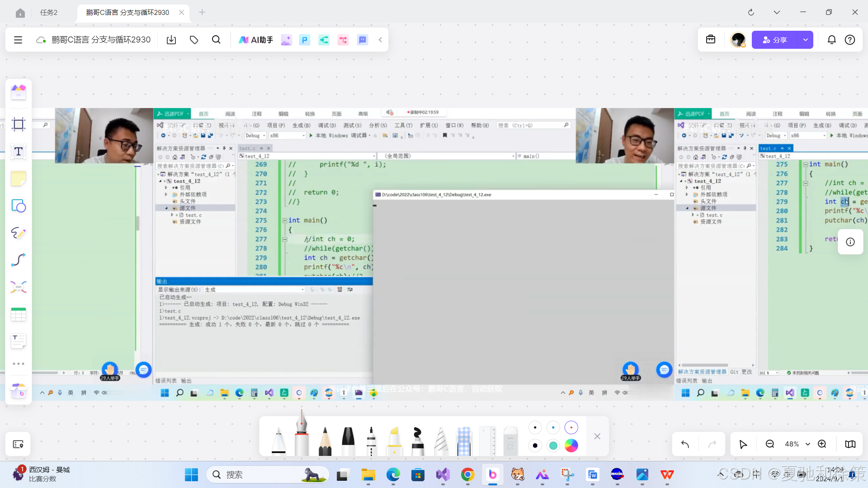This screenshot has height=488, width=868.
Task: Open the table tool in sidebar
Action: tap(19, 314)
